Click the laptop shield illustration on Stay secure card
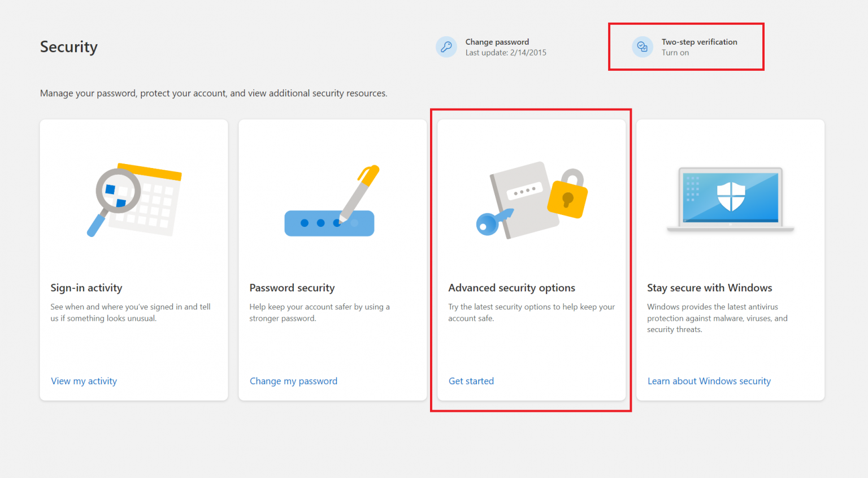The height and width of the screenshot is (478, 868). [x=730, y=198]
